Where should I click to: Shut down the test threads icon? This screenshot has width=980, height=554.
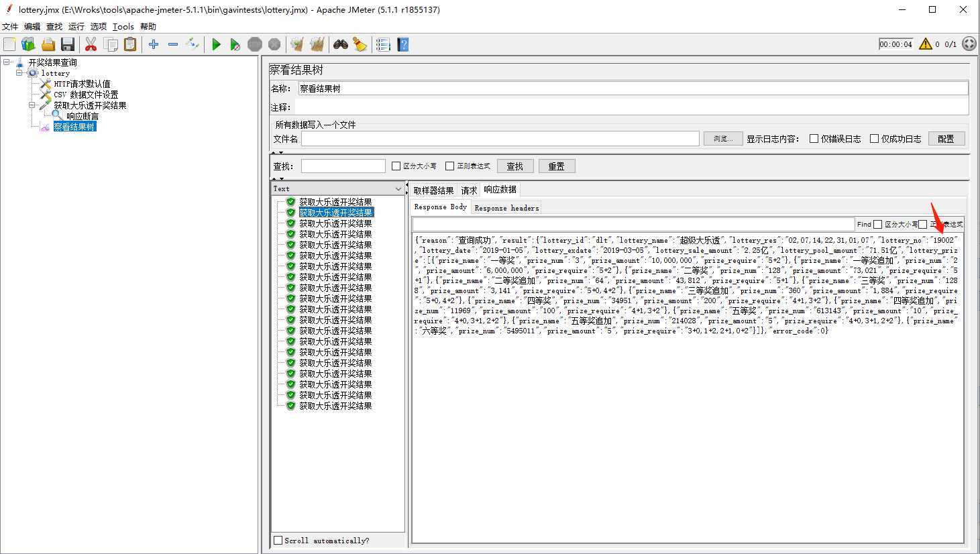[274, 44]
